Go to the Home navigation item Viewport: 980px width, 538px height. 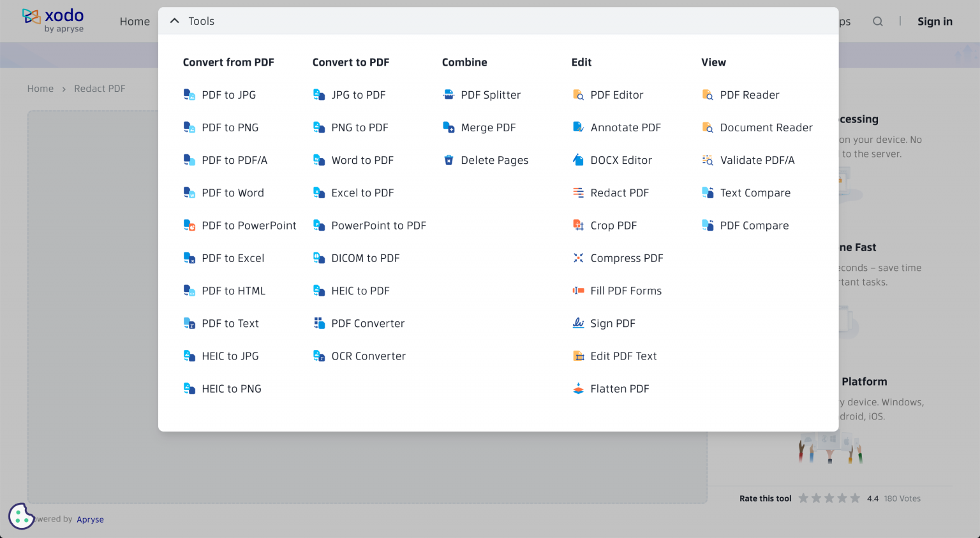tap(135, 22)
